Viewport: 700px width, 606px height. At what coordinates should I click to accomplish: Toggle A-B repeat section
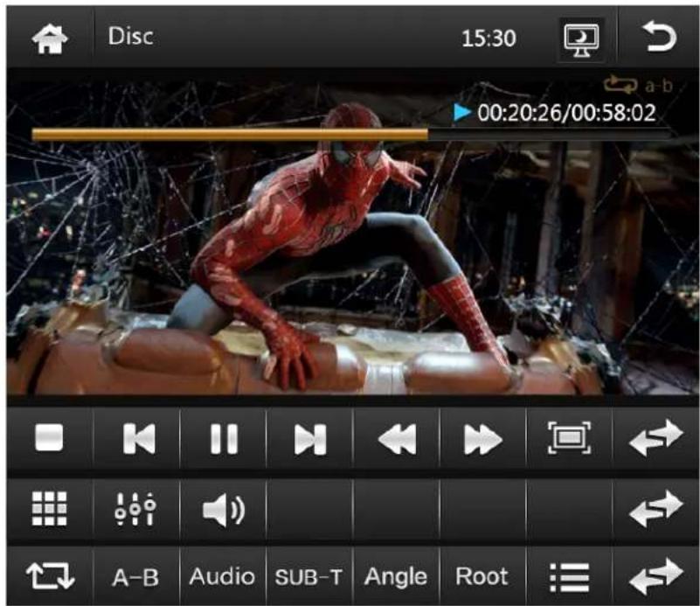(x=135, y=577)
